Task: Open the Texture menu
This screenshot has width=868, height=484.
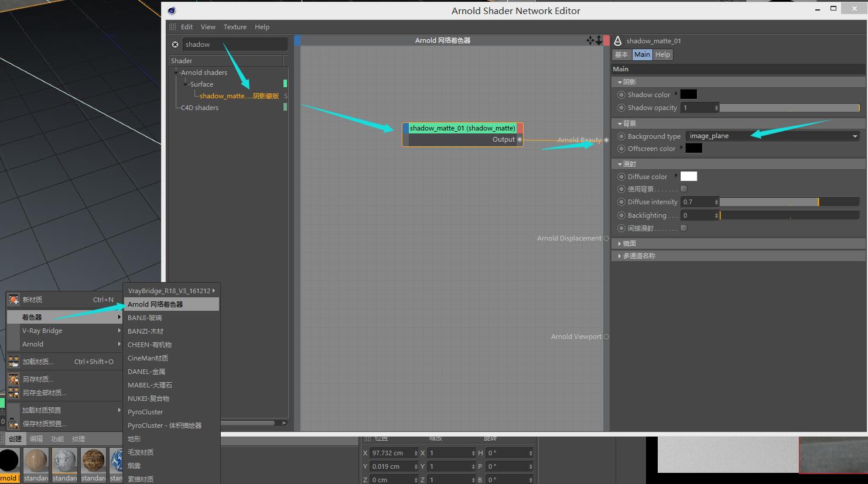Action: tap(235, 27)
